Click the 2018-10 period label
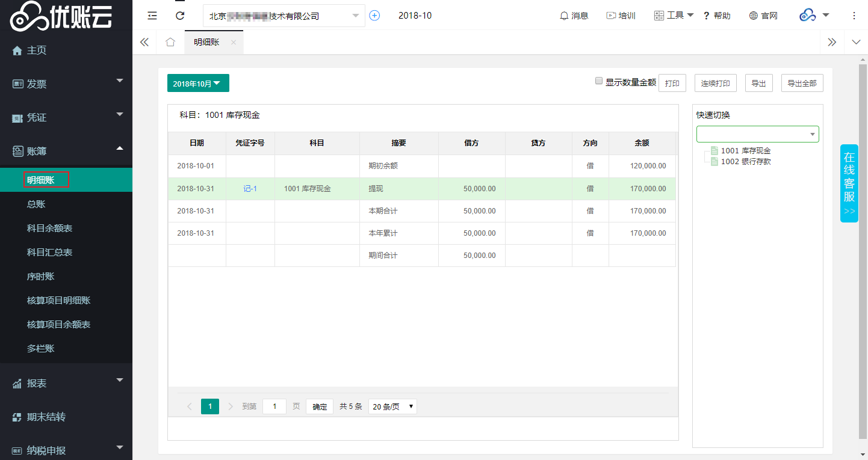 coord(415,16)
